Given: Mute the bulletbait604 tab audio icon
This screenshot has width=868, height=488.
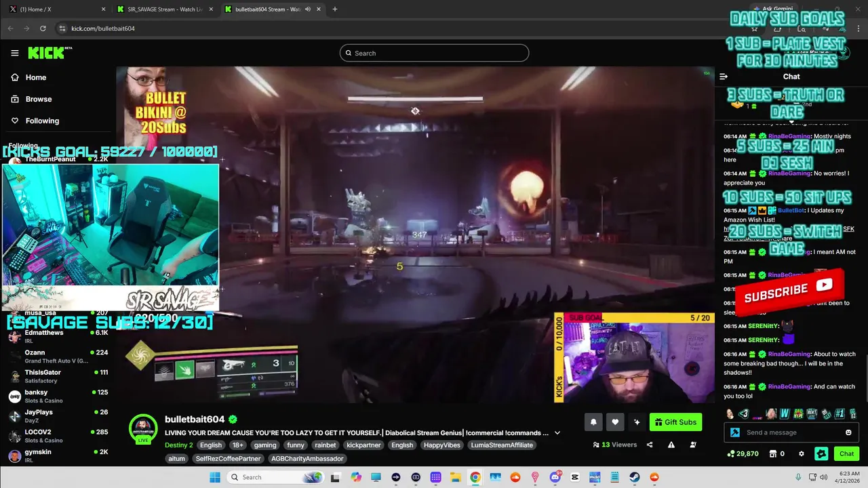Looking at the screenshot, I should click(x=308, y=9).
